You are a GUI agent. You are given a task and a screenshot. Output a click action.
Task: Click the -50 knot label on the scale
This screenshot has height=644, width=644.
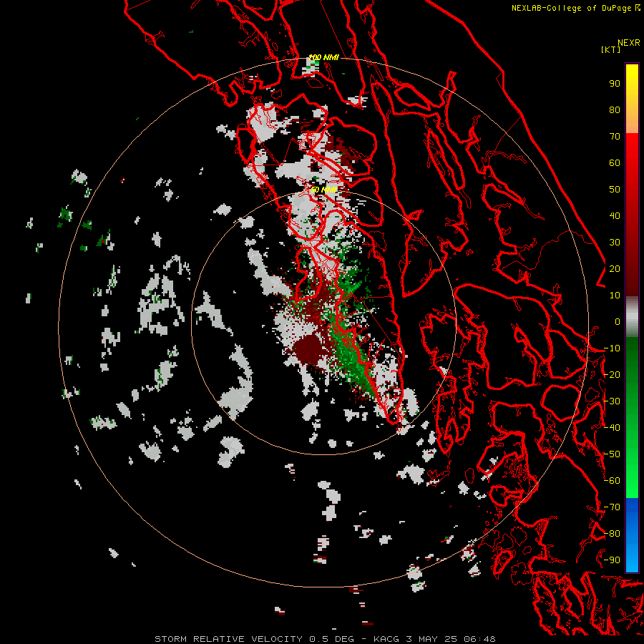(612, 454)
